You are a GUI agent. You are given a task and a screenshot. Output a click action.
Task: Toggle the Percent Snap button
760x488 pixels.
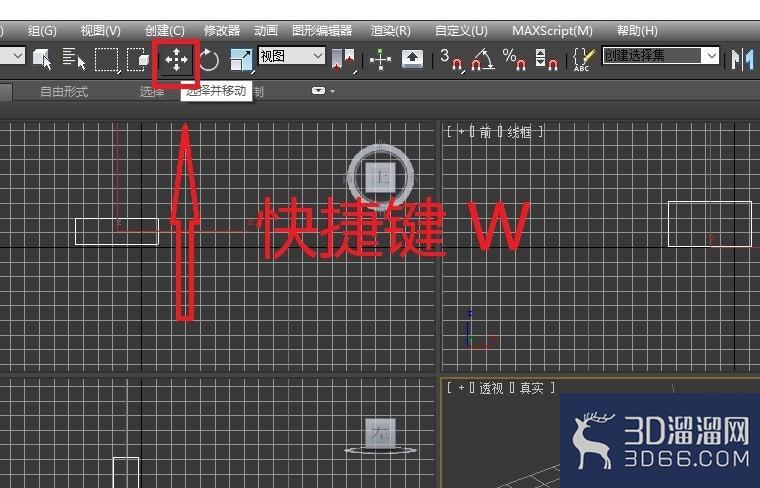514,59
